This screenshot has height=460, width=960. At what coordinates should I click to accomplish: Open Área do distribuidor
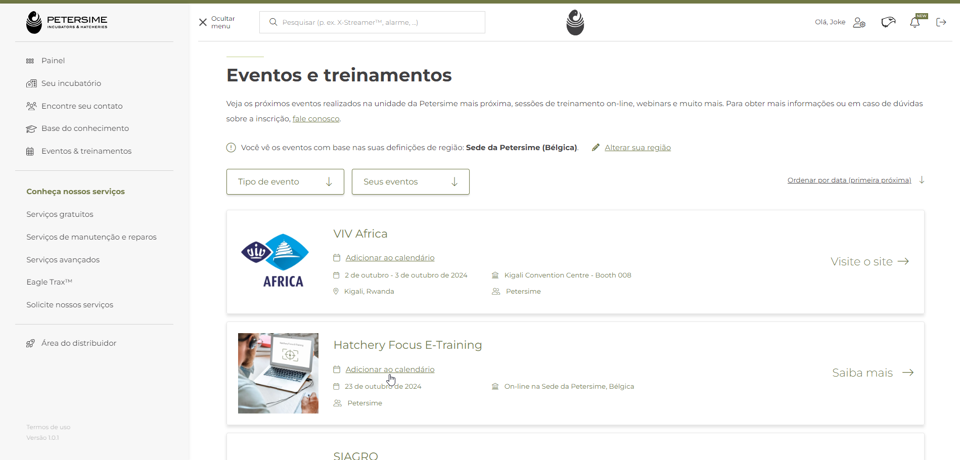(x=78, y=343)
